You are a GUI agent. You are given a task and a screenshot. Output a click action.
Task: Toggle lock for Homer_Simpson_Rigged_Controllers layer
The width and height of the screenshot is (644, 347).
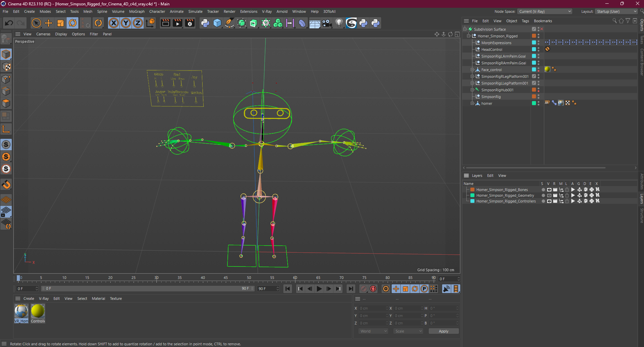point(567,201)
